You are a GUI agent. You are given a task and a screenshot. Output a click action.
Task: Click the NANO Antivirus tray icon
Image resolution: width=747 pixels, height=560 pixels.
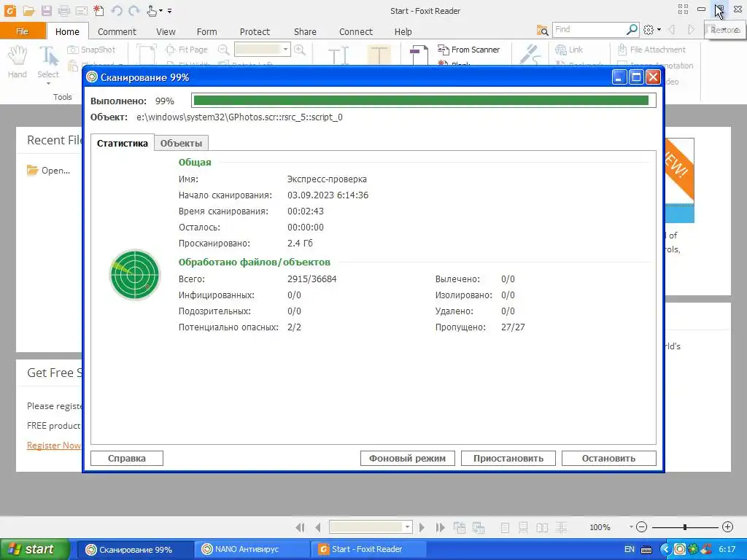(x=680, y=549)
